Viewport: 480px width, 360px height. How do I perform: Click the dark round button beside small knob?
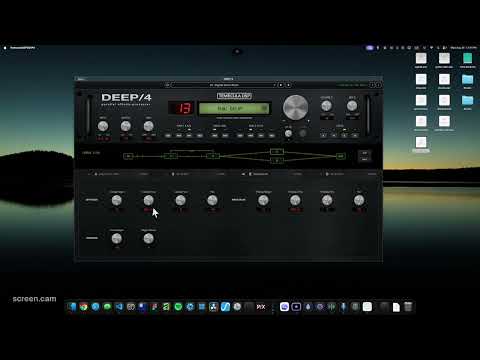click(303, 133)
